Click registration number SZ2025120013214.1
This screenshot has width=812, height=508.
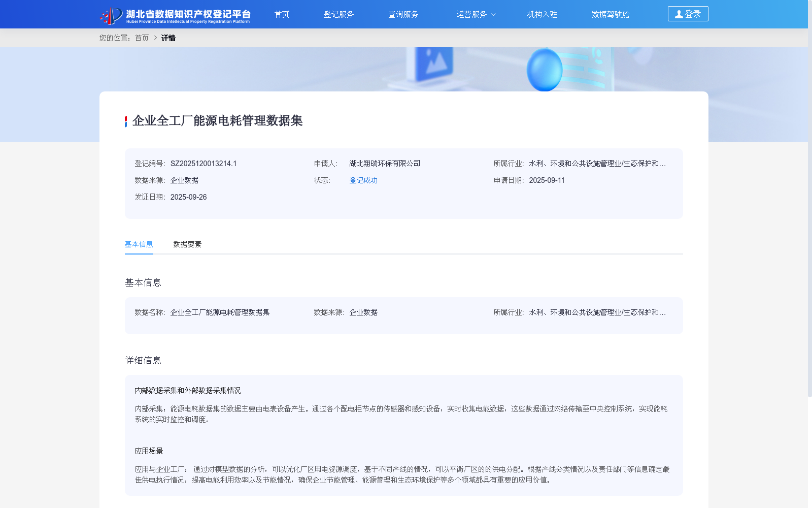click(204, 164)
